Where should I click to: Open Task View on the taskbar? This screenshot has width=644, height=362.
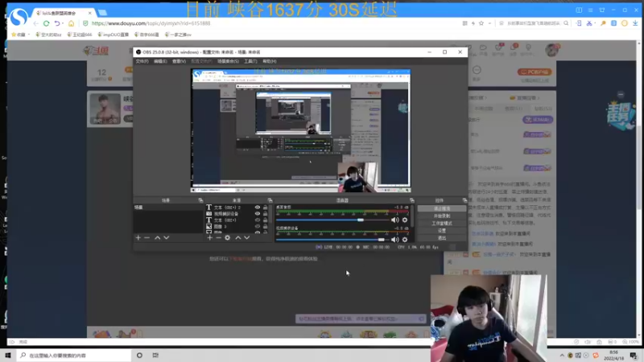coord(155,356)
